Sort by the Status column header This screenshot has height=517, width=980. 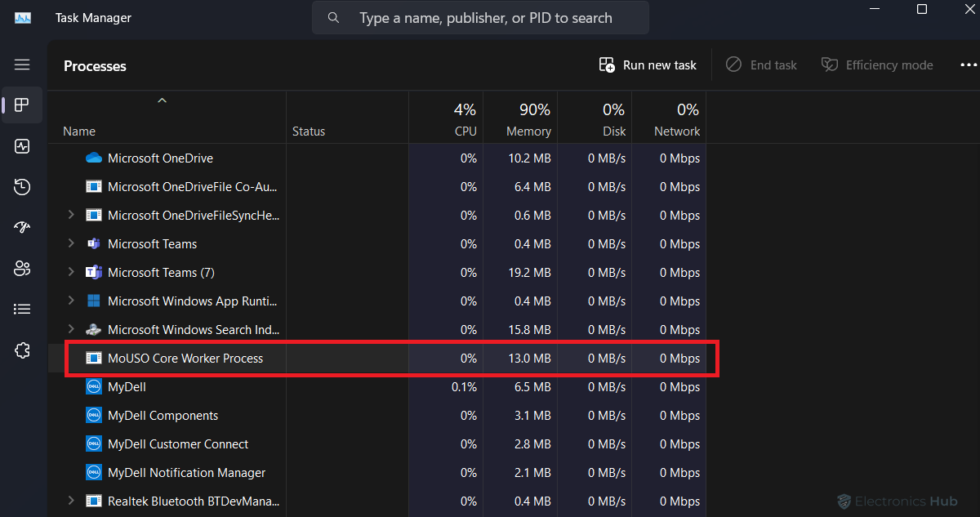click(309, 131)
